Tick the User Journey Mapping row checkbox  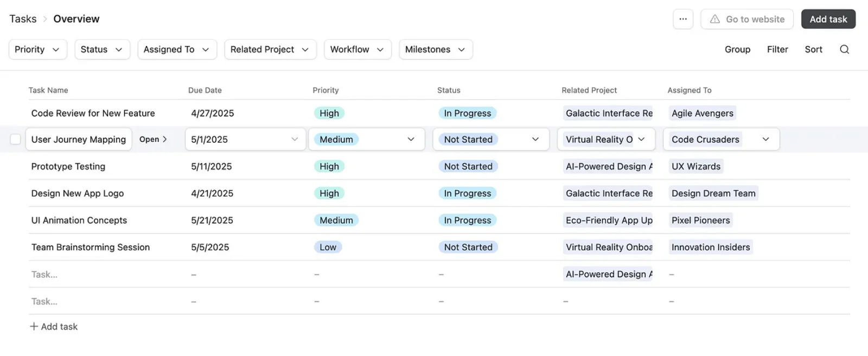16,139
